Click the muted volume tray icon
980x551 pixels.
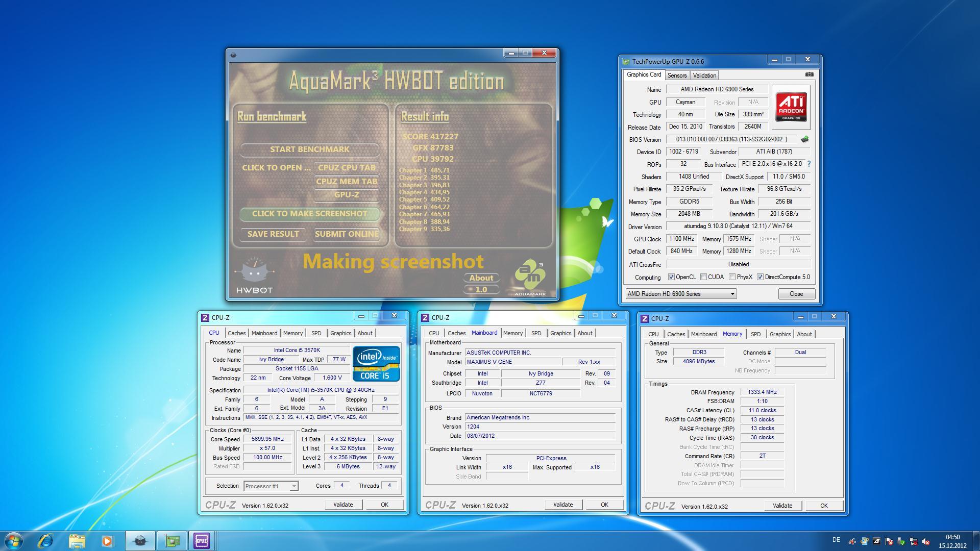coord(926,541)
